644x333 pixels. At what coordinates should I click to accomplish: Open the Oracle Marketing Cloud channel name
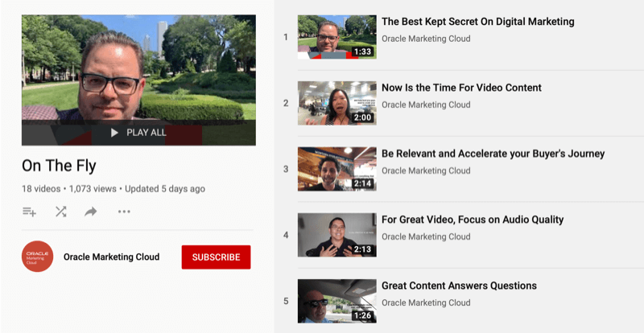[x=111, y=257]
